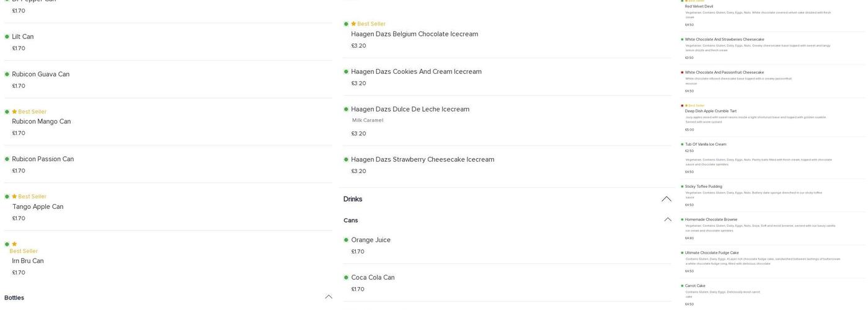
Task: Collapse the Bottles section chevron
Action: point(329,297)
